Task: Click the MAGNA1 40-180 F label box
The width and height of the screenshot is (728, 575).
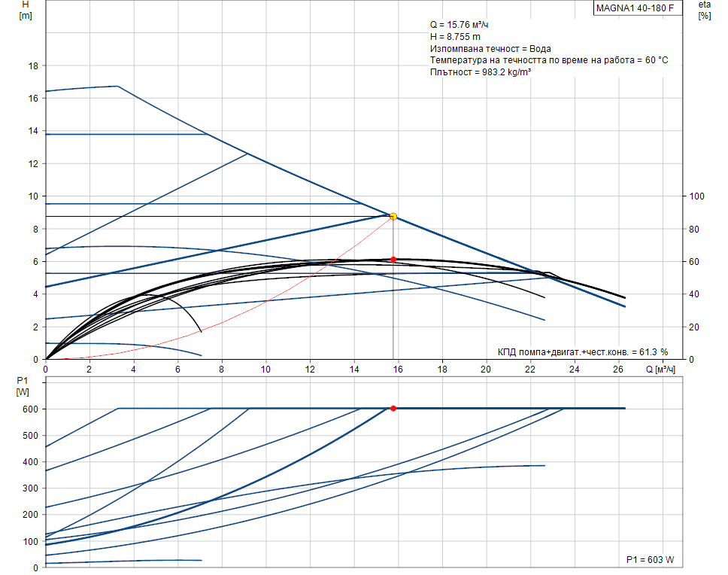Action: coord(634,8)
